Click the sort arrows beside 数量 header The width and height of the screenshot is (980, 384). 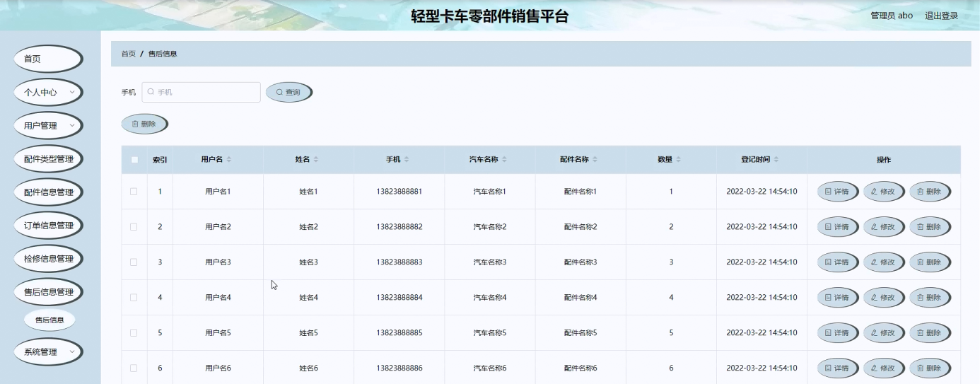[678, 160]
